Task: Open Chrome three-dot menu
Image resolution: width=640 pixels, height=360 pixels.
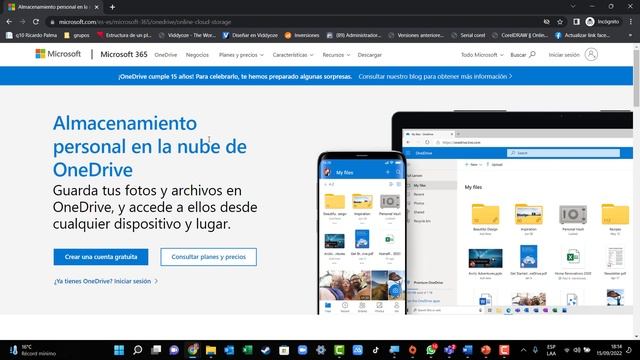Action: pyautogui.click(x=631, y=22)
